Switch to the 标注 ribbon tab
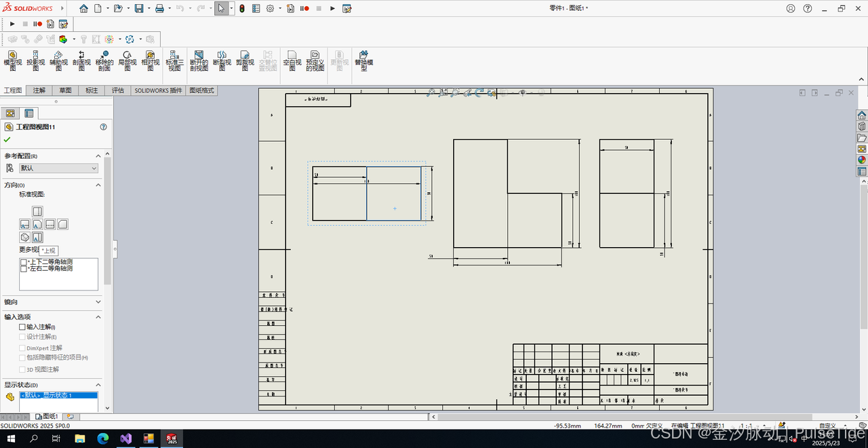The width and height of the screenshot is (868, 448). pyautogui.click(x=92, y=90)
